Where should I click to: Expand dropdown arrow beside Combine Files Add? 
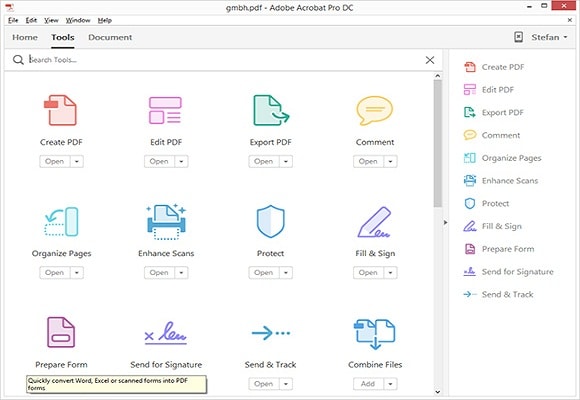pos(391,384)
